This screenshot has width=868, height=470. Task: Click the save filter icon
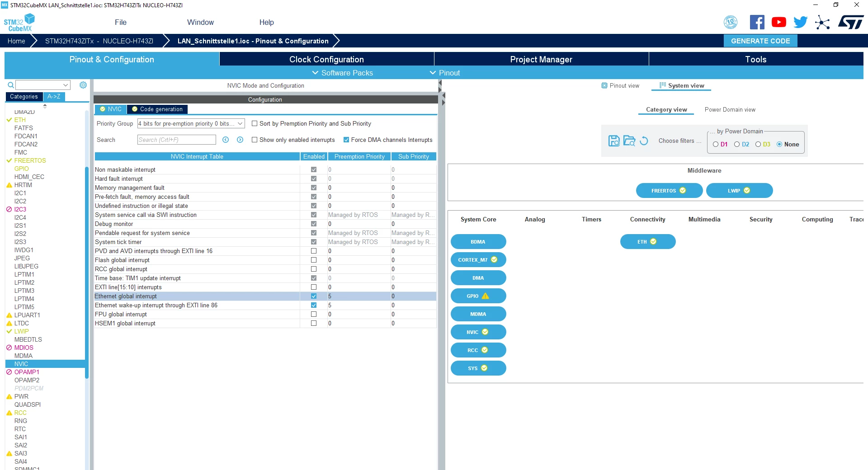tap(614, 141)
